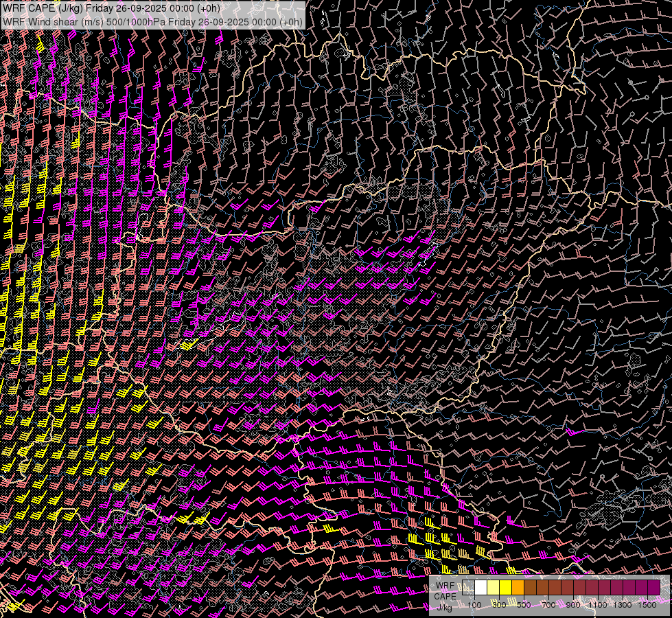This screenshot has height=618, width=672.
Task: Select the 900 label on the CAPE scale
Action: (573, 604)
